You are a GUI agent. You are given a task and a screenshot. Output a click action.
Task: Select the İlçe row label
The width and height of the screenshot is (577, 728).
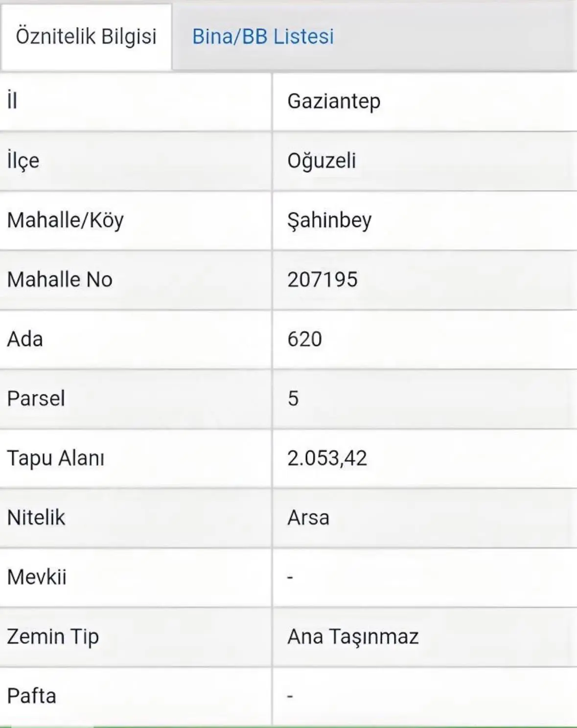tap(136, 161)
